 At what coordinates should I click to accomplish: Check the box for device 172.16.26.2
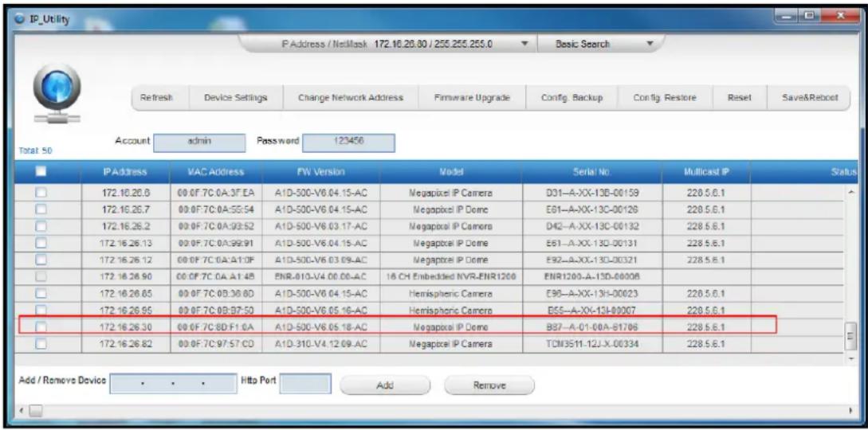[41, 225]
